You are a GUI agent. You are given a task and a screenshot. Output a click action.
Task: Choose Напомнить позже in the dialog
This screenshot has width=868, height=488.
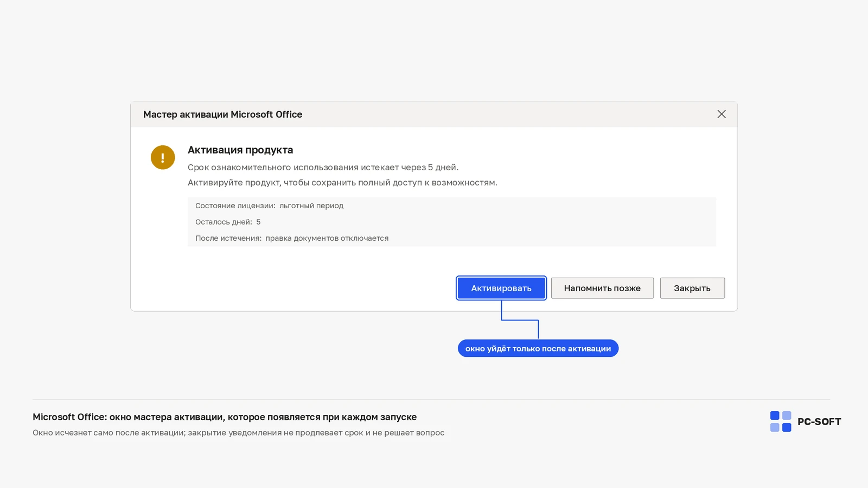point(602,288)
